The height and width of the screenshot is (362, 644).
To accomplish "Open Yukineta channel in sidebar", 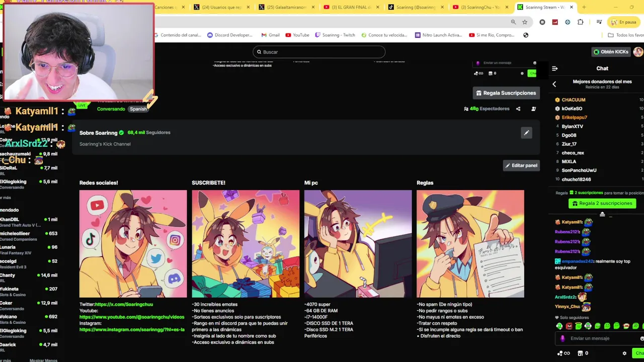I will pyautogui.click(x=29, y=292).
